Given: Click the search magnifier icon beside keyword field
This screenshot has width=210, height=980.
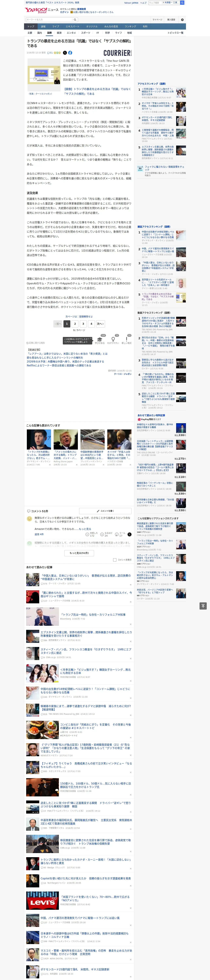Looking at the screenshot, I should click(x=75, y=20).
